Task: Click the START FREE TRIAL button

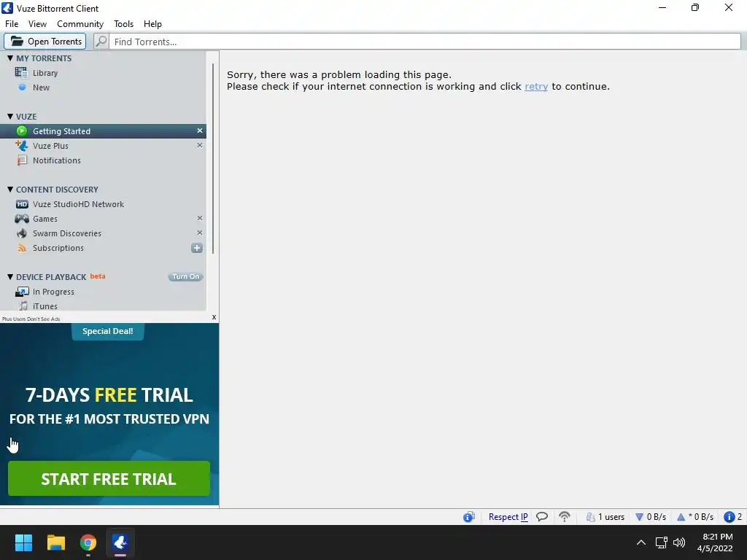Action: point(109,478)
